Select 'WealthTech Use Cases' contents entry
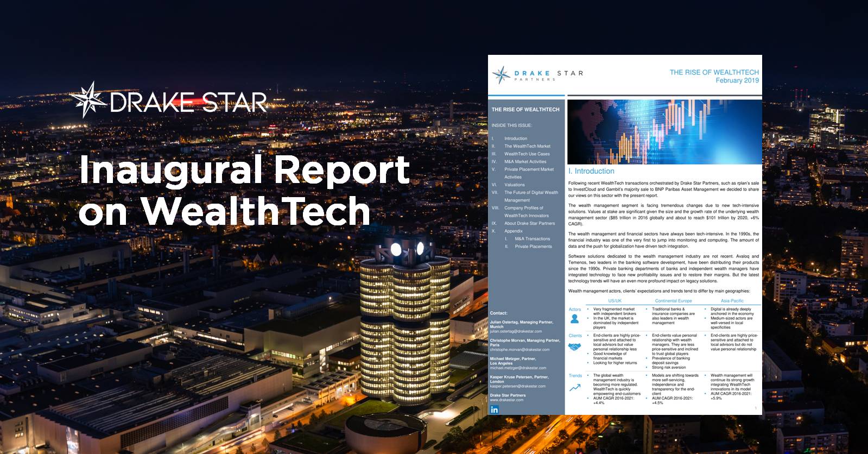The width and height of the screenshot is (868, 454). pos(527,154)
